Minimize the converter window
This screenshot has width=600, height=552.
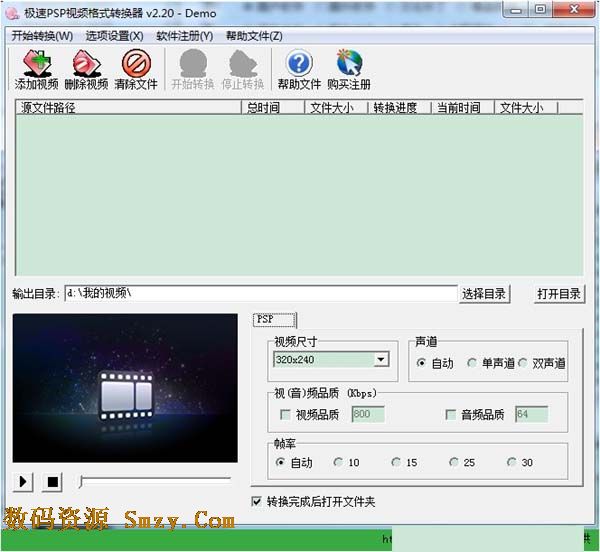point(516,10)
